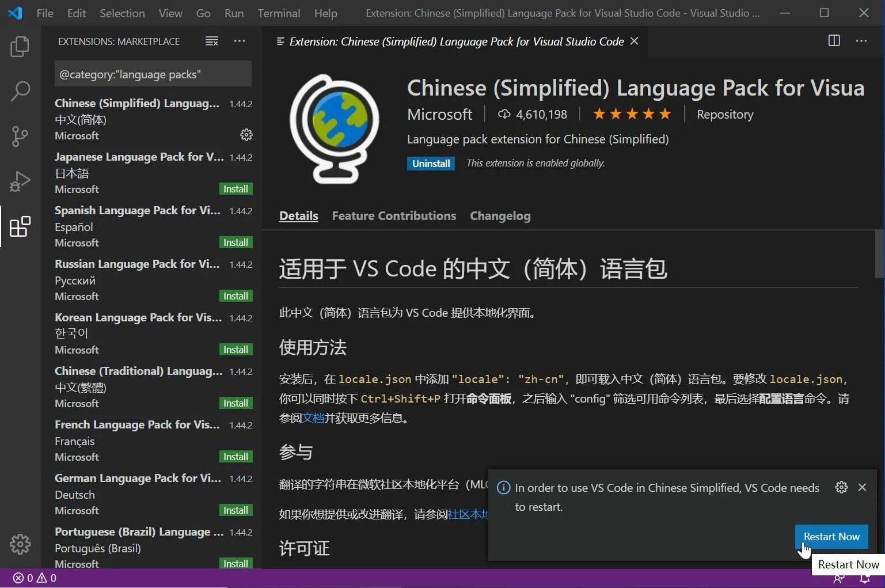Click errors and warnings status indicator
The image size is (885, 588).
pos(35,578)
